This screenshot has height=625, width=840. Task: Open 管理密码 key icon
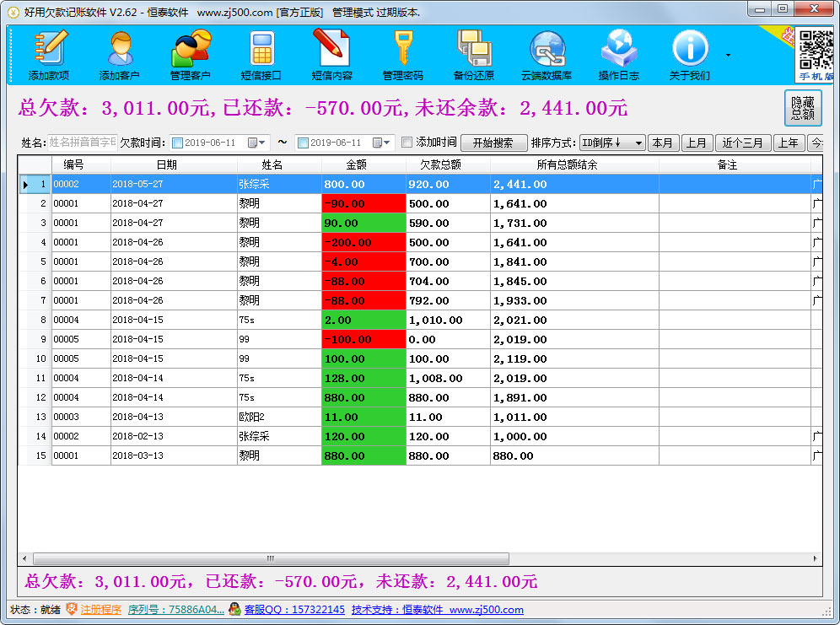[402, 54]
